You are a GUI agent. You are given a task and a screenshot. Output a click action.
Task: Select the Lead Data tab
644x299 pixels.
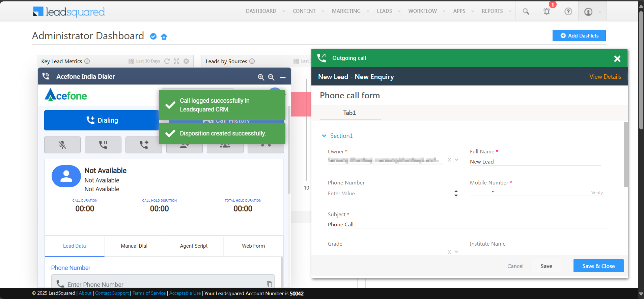(74, 246)
